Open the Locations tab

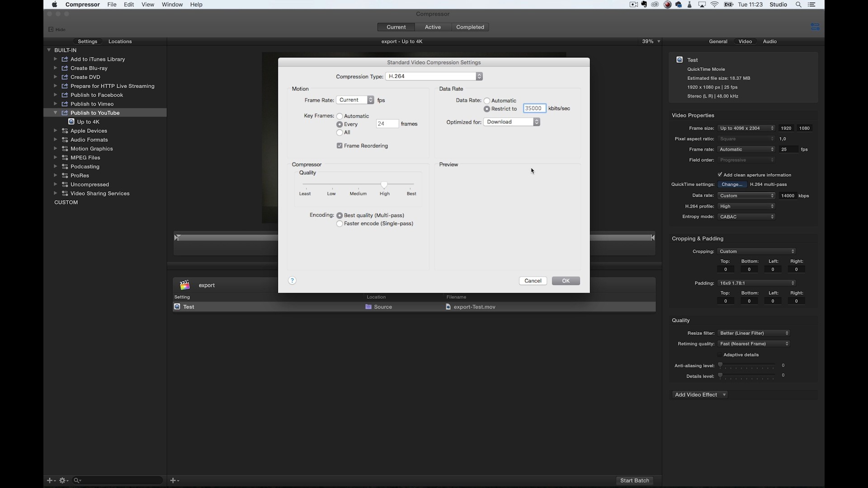[120, 41]
